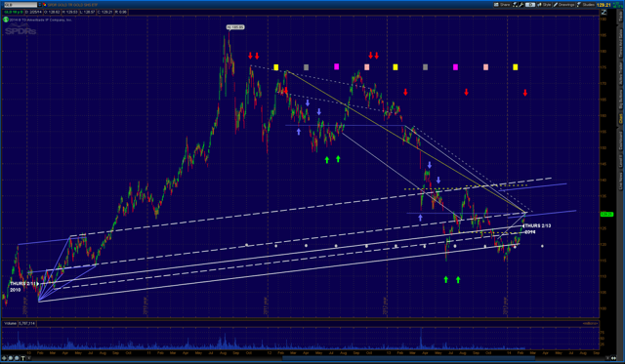Select the Chart sidebar tab
The height and width of the screenshot is (364, 625).
click(621, 119)
